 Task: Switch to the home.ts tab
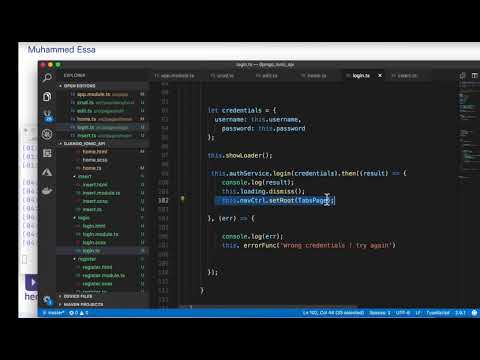click(x=314, y=76)
